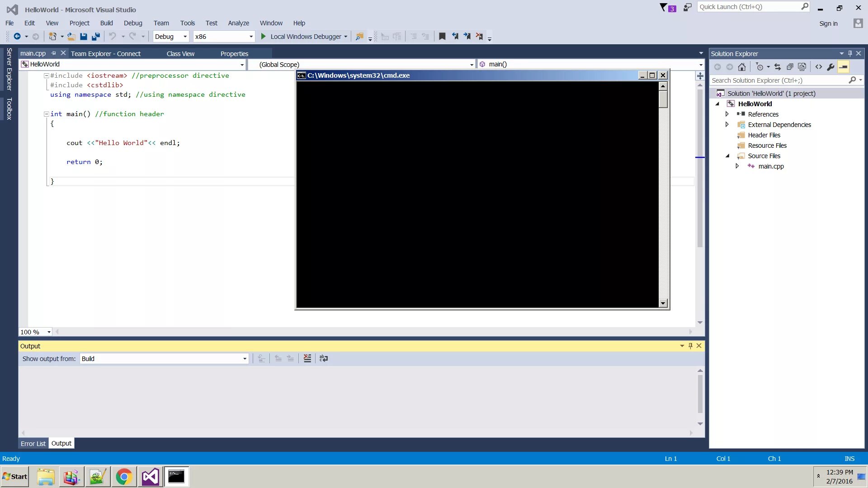Switch to the Error List tab

click(33, 444)
